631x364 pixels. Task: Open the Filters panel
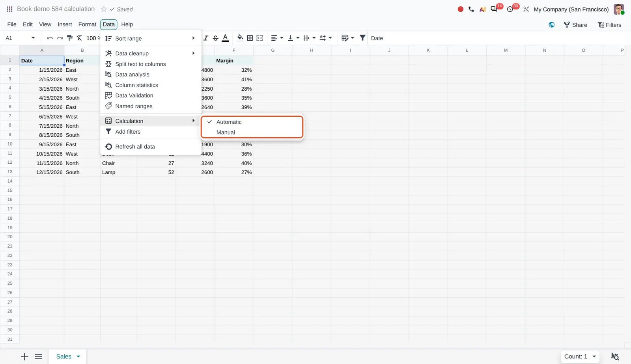click(x=609, y=25)
